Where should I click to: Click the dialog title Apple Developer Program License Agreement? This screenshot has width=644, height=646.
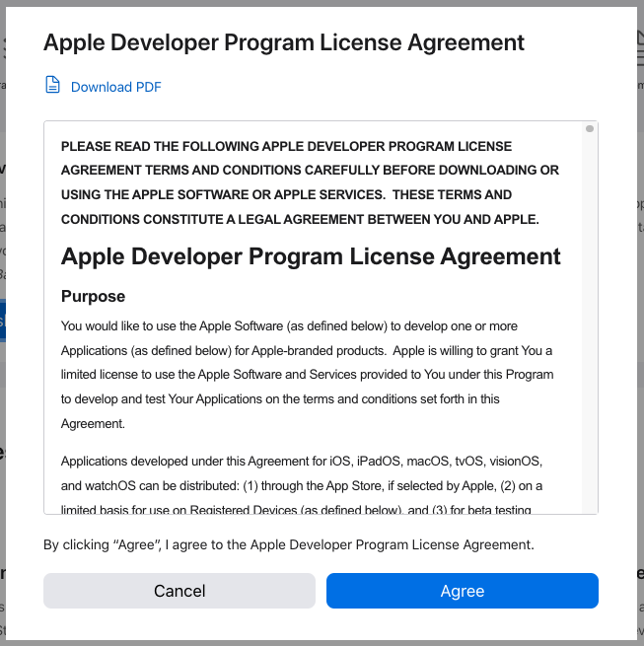click(284, 42)
